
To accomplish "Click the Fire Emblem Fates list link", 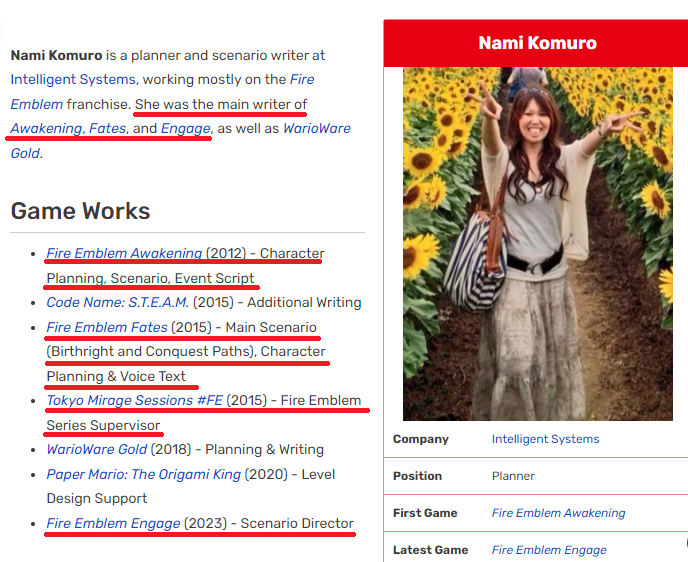I will click(107, 327).
